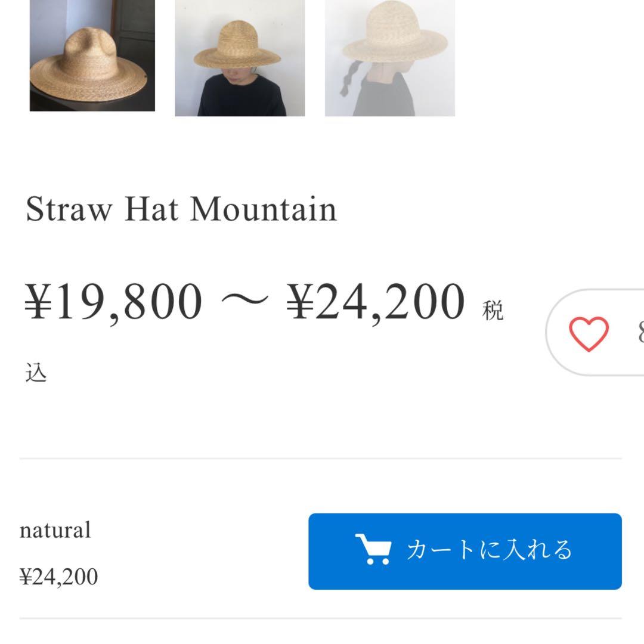Select the natural color variant
This screenshot has width=644, height=644.
pyautogui.click(x=54, y=530)
